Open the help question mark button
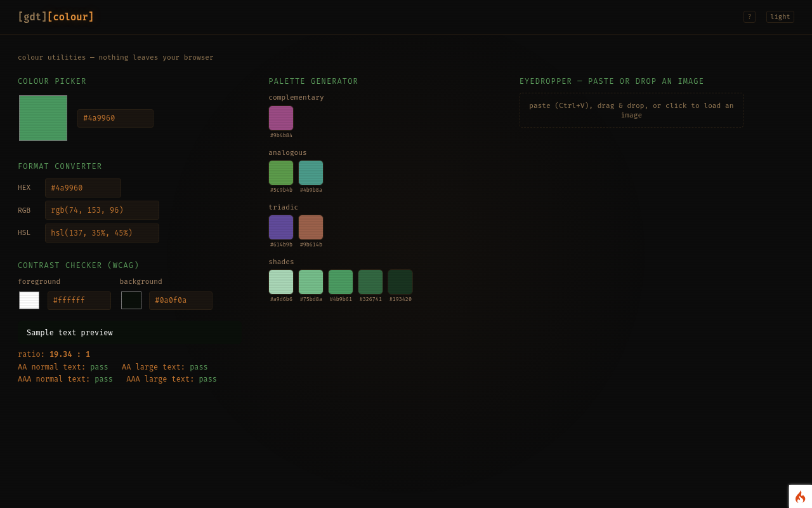Image resolution: width=812 pixels, height=508 pixels. tap(749, 17)
